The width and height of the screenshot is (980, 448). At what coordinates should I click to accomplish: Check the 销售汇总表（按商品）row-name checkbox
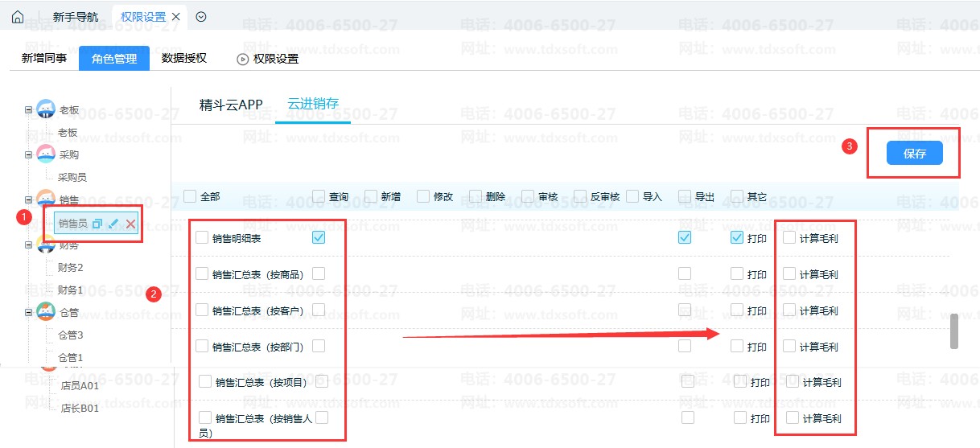(x=202, y=273)
